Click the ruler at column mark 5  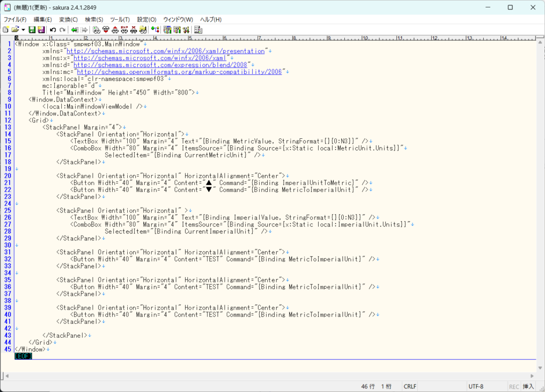click(190, 38)
